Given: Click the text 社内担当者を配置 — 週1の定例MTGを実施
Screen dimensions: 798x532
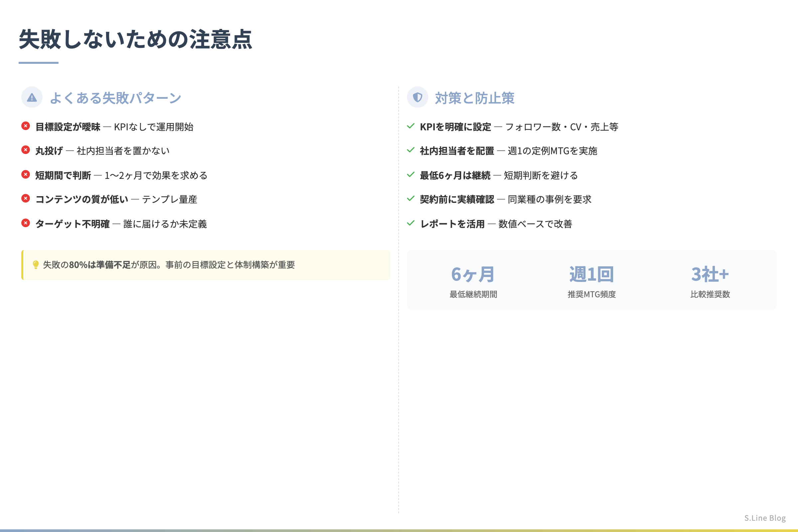Looking at the screenshot, I should 509,151.
